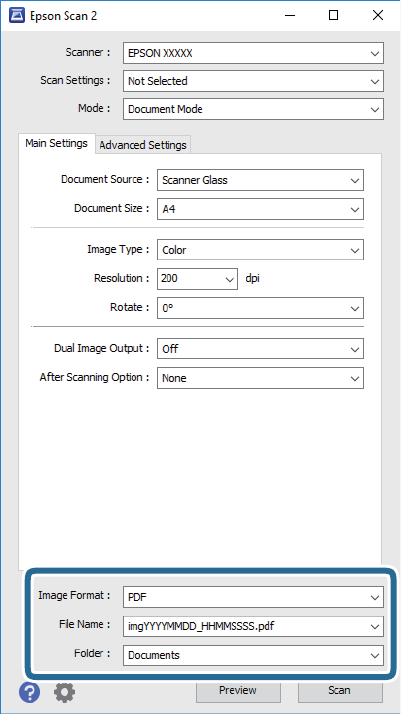Switch to the Advanced Settings tab
401x714 pixels.
[x=143, y=145]
